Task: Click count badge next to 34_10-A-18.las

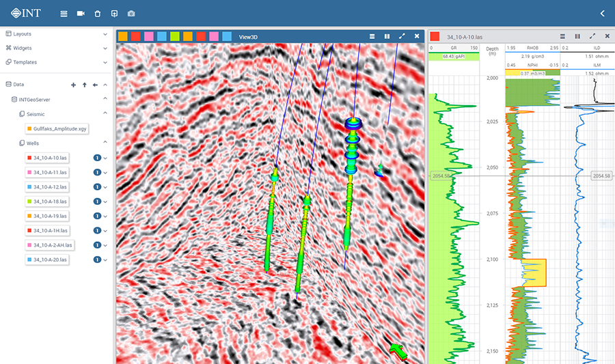Action: [97, 201]
